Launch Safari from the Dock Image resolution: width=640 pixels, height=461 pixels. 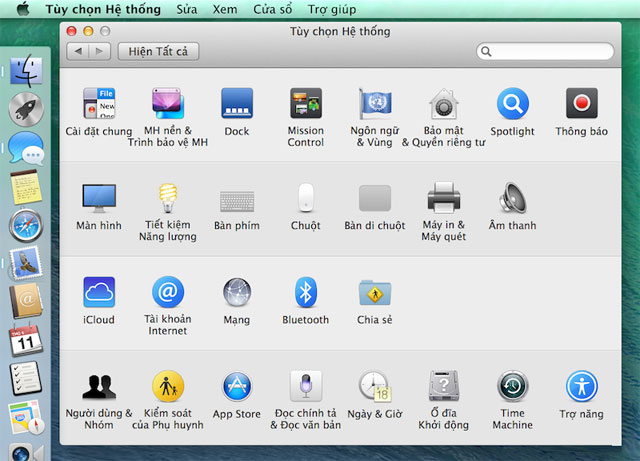coord(25,226)
